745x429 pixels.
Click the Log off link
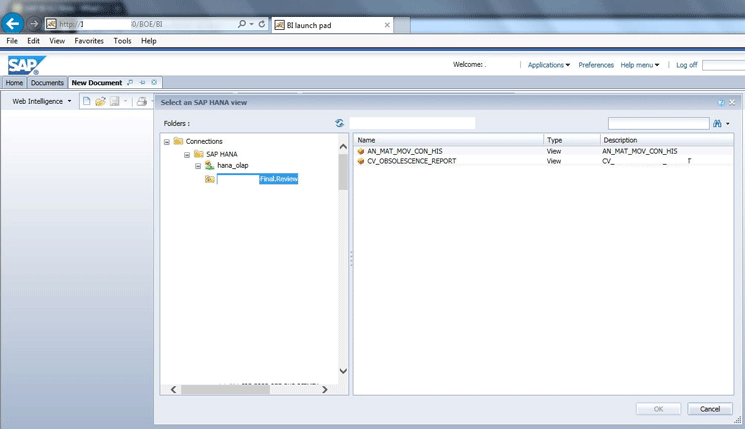point(687,65)
